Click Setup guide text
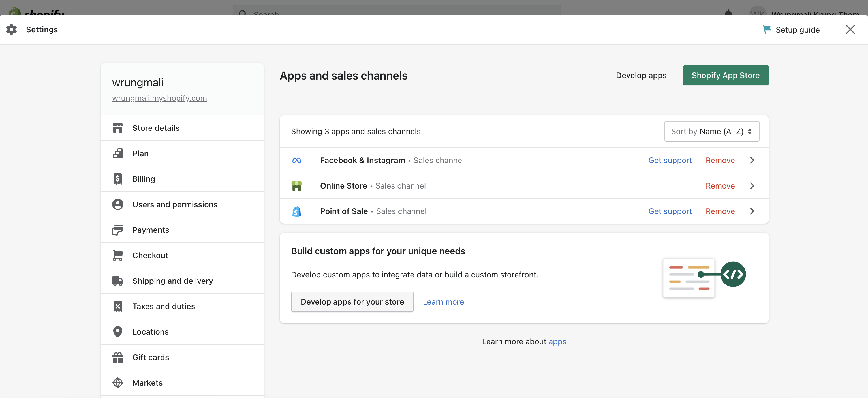The image size is (868, 398). point(798,30)
